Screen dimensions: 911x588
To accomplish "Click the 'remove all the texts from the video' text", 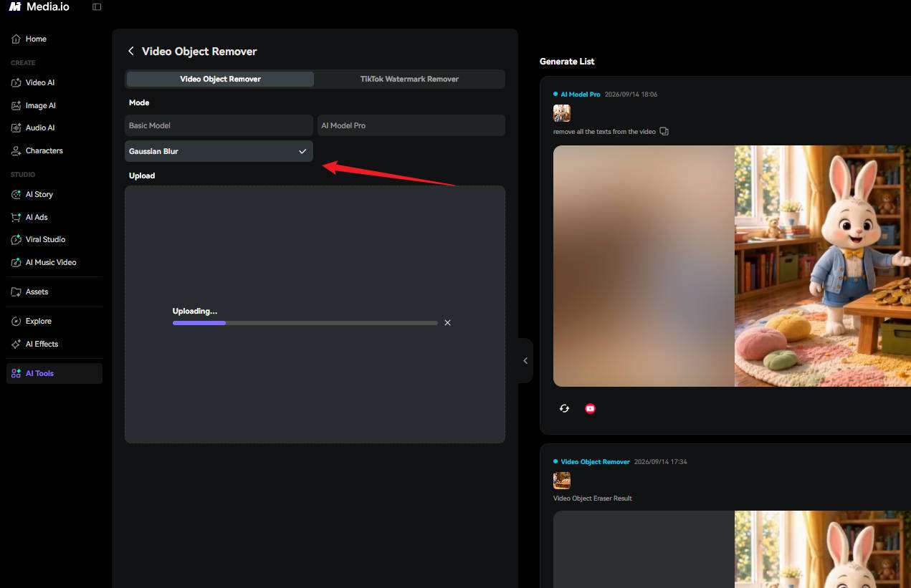I will [604, 132].
